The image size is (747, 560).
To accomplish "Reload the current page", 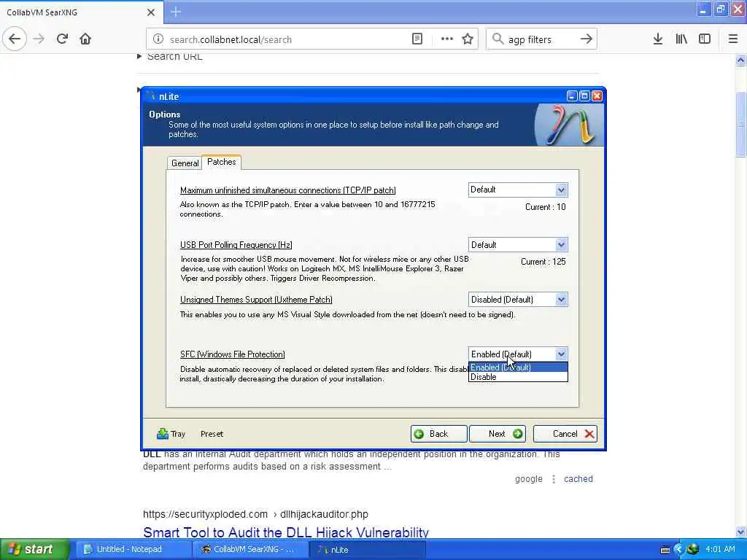I will click(x=62, y=39).
